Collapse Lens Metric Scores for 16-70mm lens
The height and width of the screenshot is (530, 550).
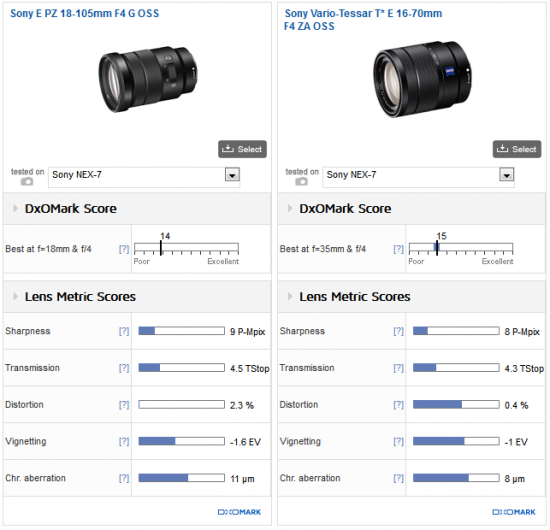click(x=290, y=296)
